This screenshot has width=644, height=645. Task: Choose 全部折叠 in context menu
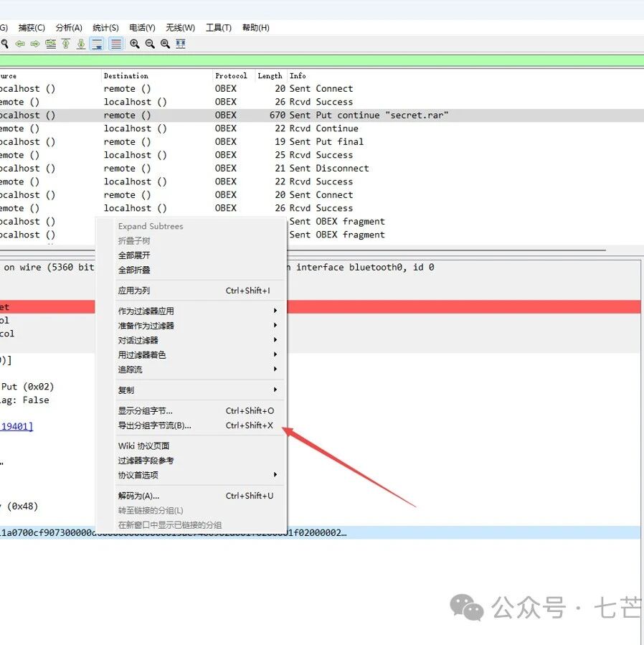coord(191,270)
